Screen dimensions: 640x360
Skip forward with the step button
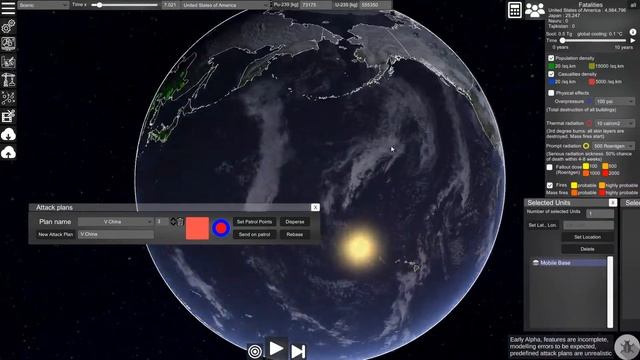pos(298,351)
